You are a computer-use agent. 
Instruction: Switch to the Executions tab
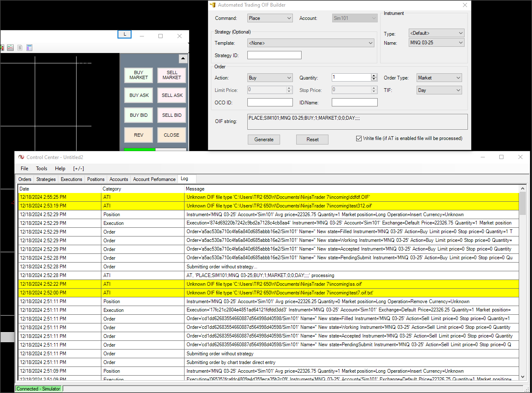(72, 179)
